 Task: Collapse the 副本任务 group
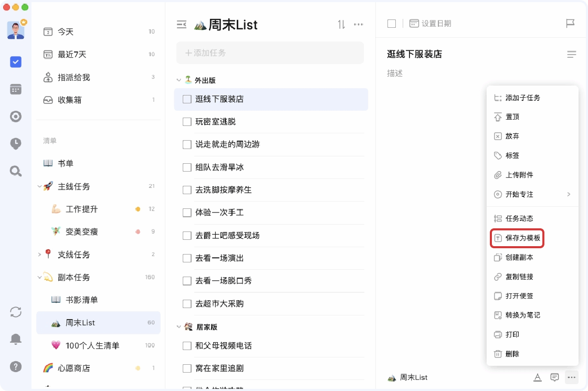[39, 277]
